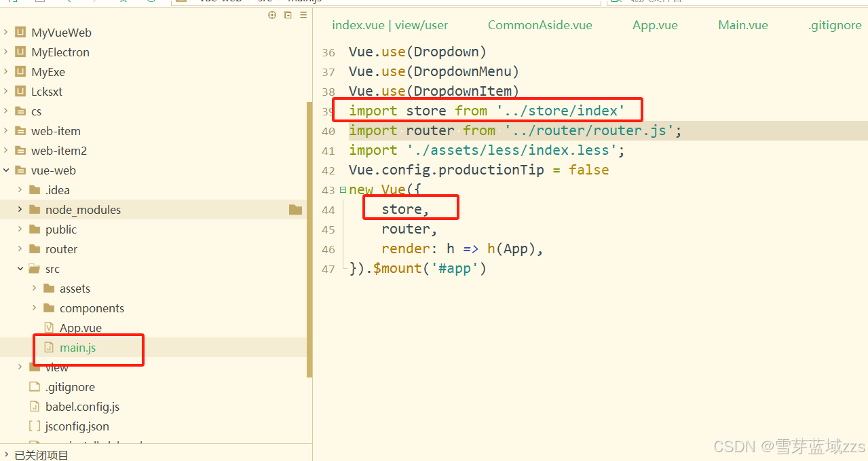868x461 pixels.
Task: Click the web-item2 folder icon
Action: (20, 151)
